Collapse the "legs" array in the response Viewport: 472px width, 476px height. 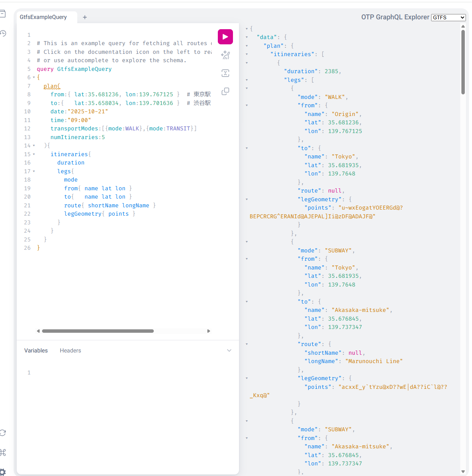click(x=247, y=80)
